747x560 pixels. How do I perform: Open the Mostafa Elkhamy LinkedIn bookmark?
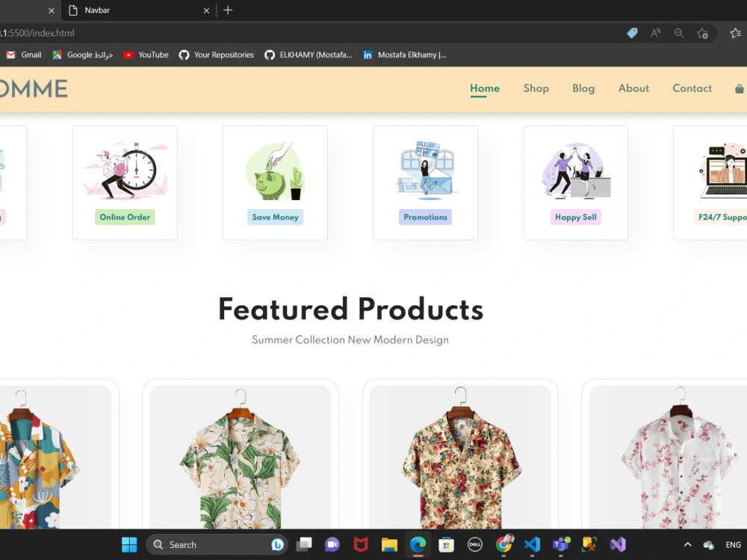[404, 55]
